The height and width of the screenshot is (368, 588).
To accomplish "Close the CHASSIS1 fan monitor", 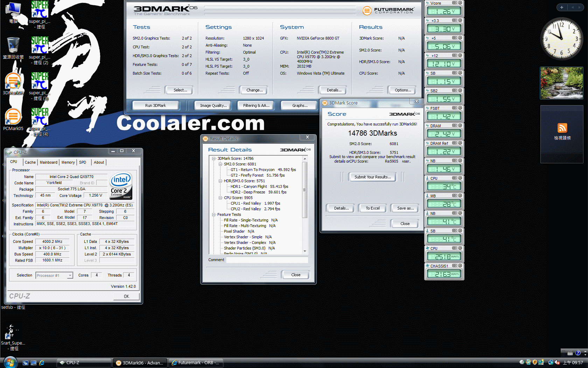I will 460,266.
